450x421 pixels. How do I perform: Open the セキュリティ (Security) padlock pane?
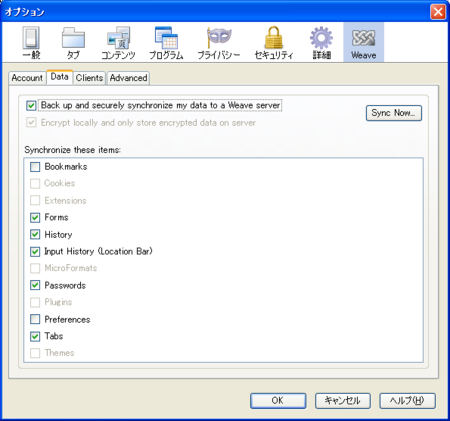[x=274, y=43]
